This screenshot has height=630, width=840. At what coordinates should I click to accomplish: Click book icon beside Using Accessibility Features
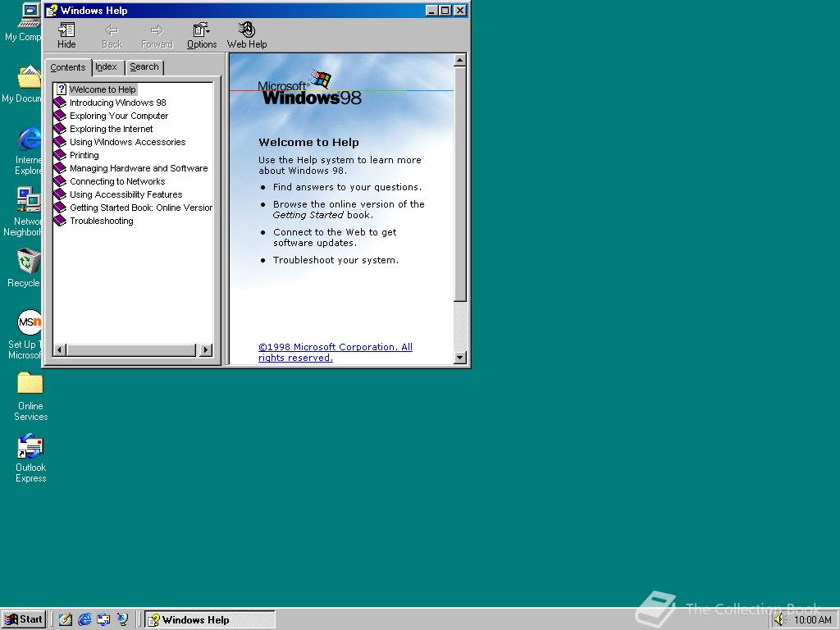pos(60,194)
